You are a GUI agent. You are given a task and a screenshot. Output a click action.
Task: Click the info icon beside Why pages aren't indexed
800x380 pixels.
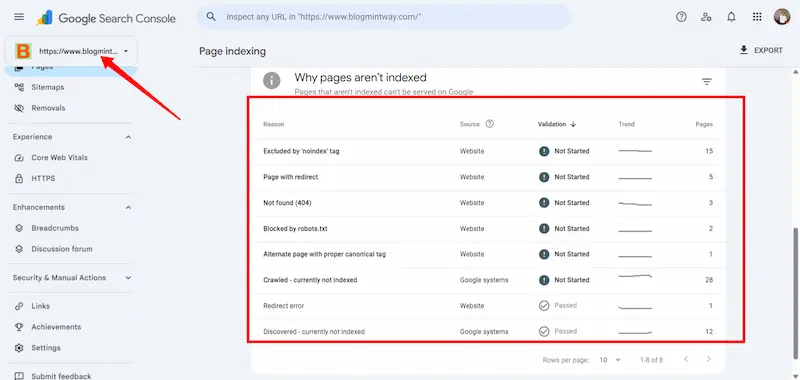(271, 80)
